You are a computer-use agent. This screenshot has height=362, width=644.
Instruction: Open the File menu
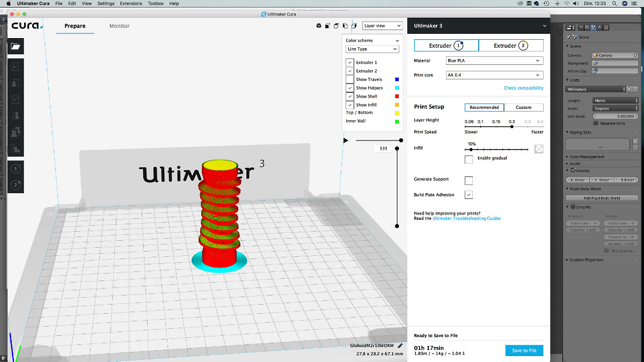59,3
